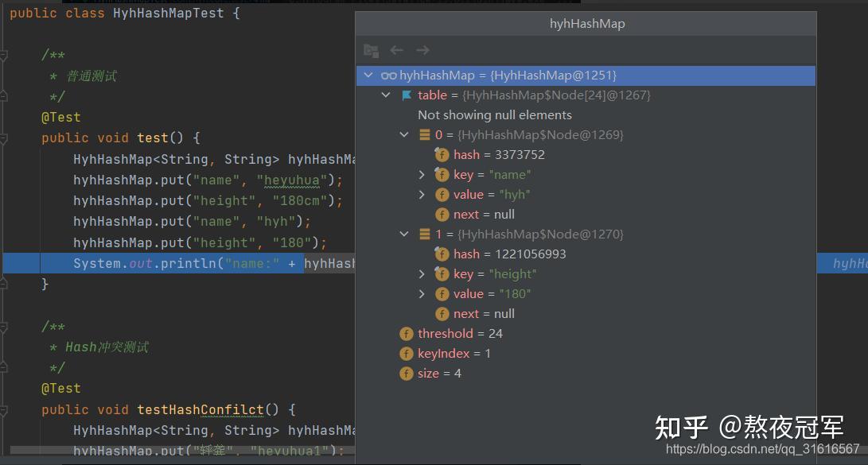Click the field icon beside threshold = 24
The height and width of the screenshot is (465, 868).
click(x=407, y=334)
